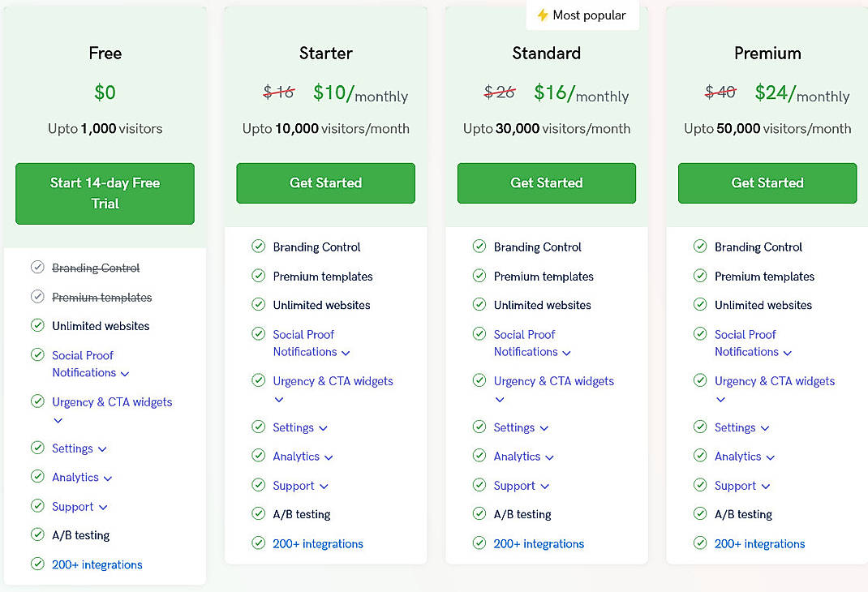Click check icon next to Starter Premium templates
This screenshot has width=868, height=592.
(258, 276)
